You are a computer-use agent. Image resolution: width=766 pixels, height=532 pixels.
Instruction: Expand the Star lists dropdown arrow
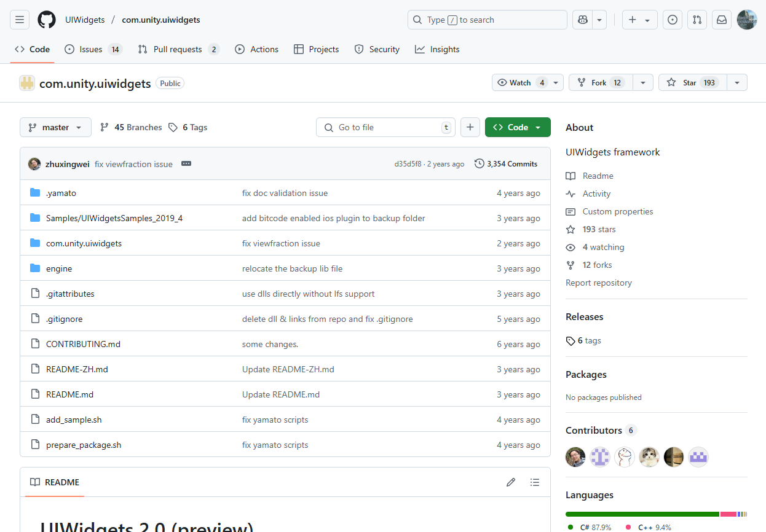(x=737, y=82)
